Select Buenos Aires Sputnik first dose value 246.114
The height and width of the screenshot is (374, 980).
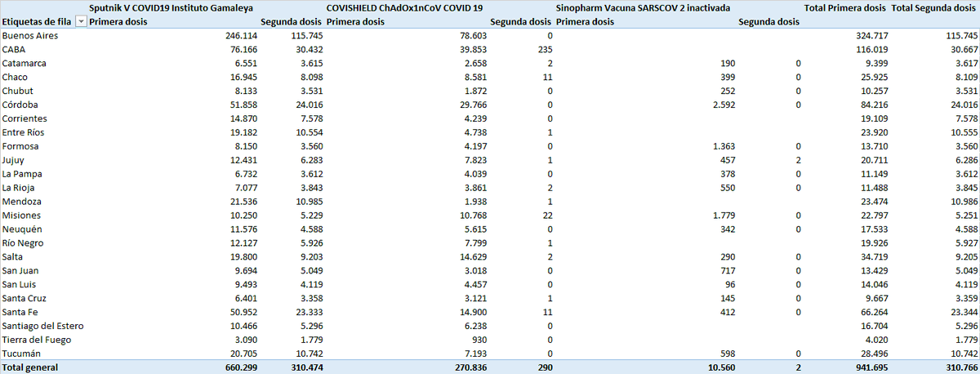pyautogui.click(x=241, y=36)
